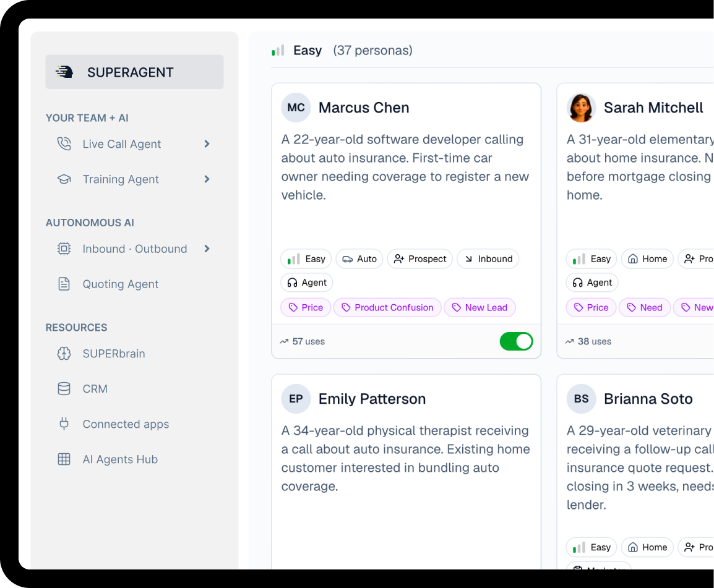
Task: Click the Training Agent graduation cap icon
Action: pos(64,179)
